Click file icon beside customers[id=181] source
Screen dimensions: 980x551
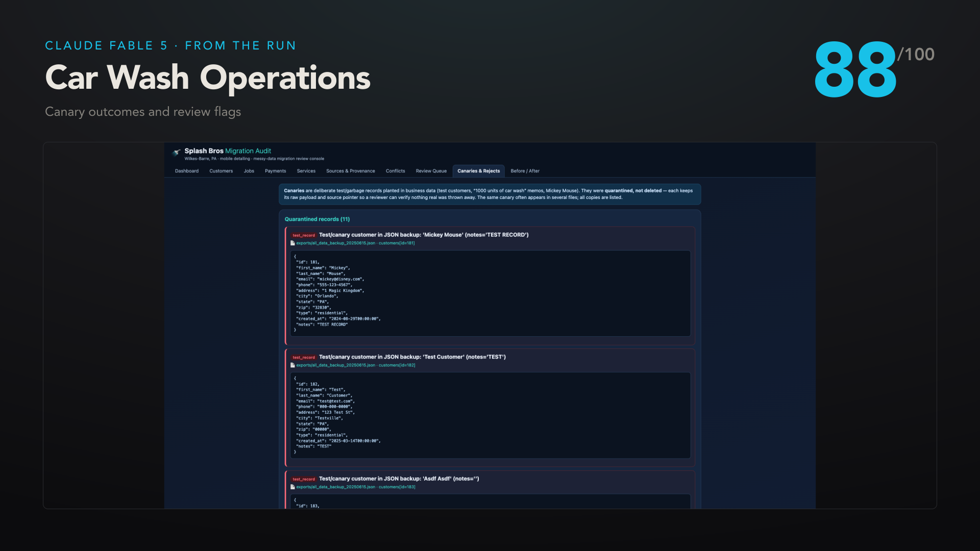coord(292,243)
